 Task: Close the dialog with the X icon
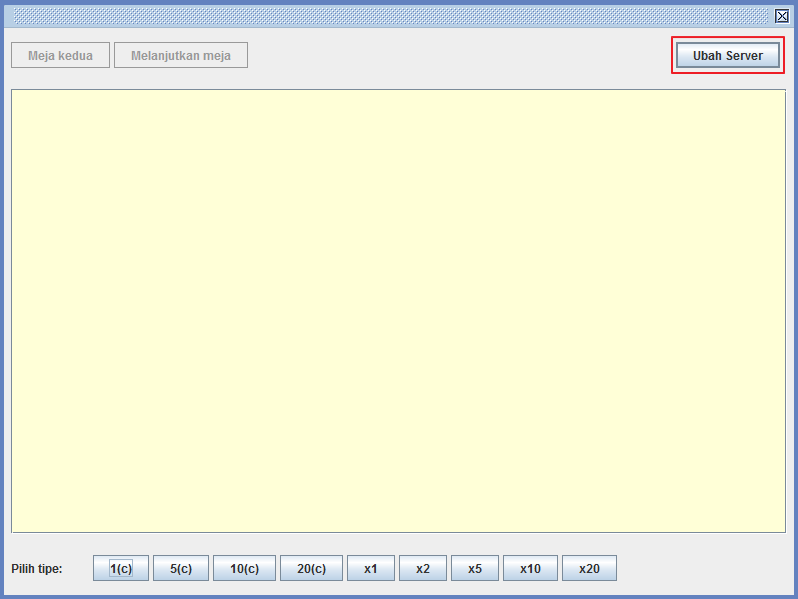point(782,16)
